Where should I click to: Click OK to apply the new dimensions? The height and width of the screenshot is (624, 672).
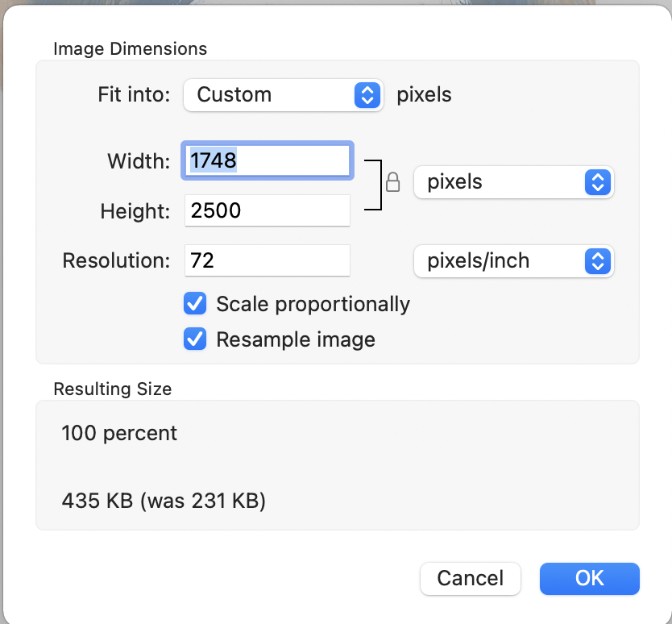point(589,578)
